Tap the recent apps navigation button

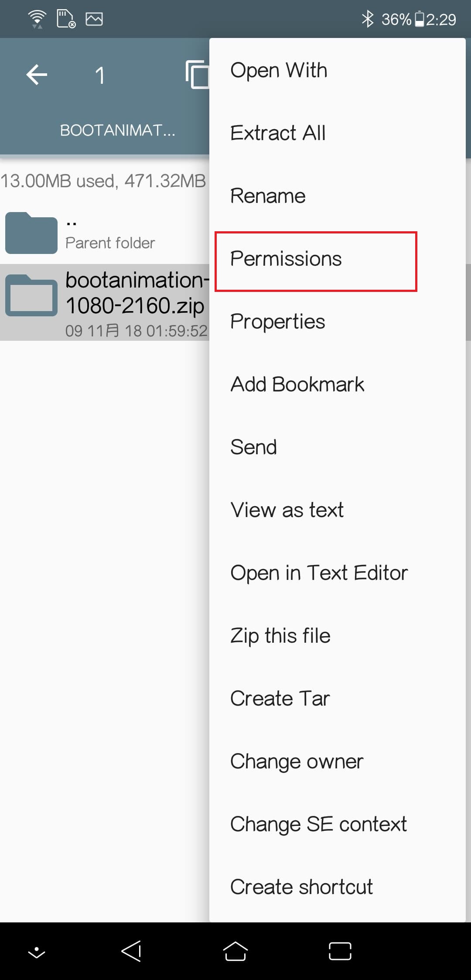[x=340, y=951]
